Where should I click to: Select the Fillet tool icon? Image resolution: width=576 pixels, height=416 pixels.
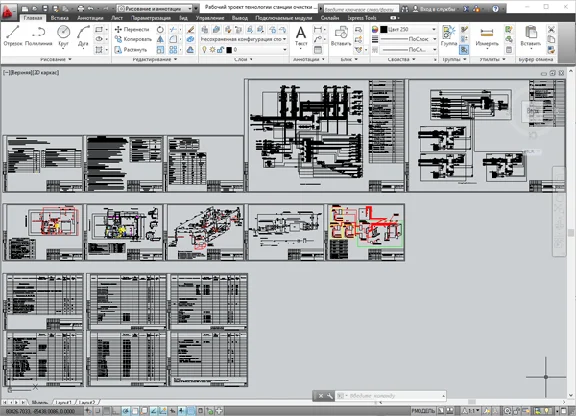click(173, 39)
